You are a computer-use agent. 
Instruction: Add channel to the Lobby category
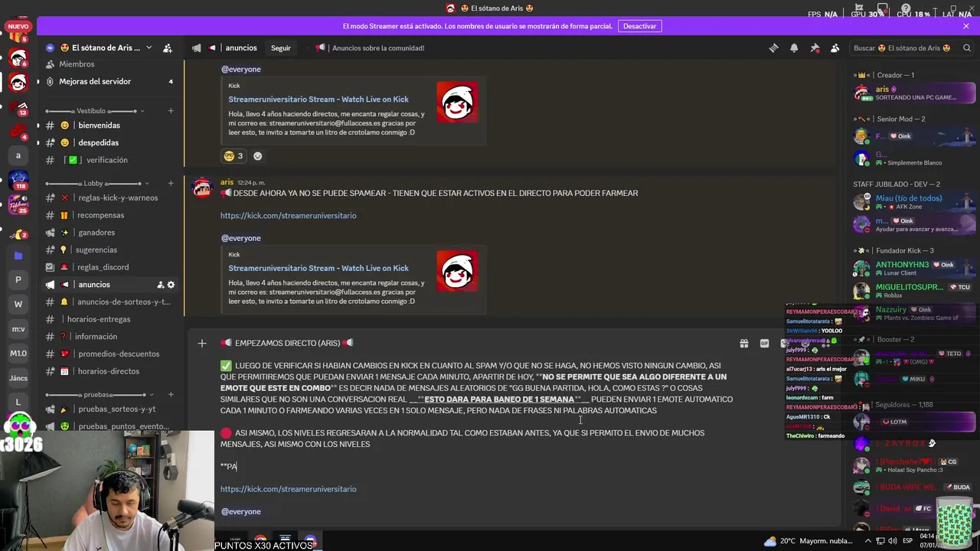[x=171, y=184]
